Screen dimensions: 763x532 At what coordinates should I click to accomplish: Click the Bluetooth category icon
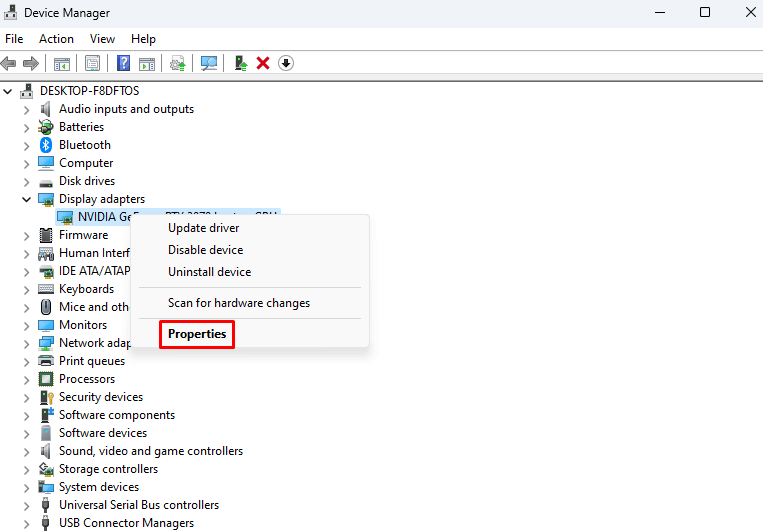[46, 145]
